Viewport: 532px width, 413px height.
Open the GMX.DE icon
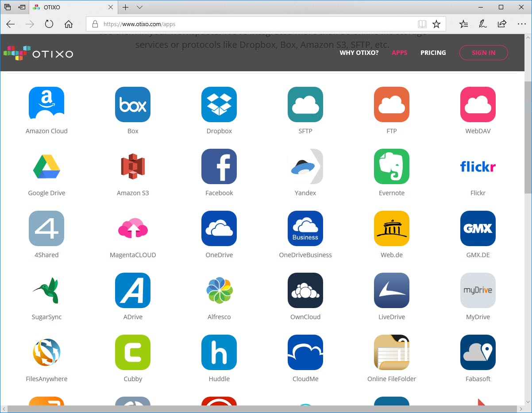pos(478,228)
